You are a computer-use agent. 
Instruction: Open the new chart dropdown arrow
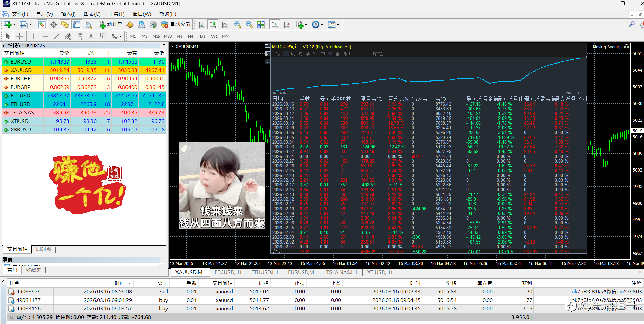pos(14,25)
